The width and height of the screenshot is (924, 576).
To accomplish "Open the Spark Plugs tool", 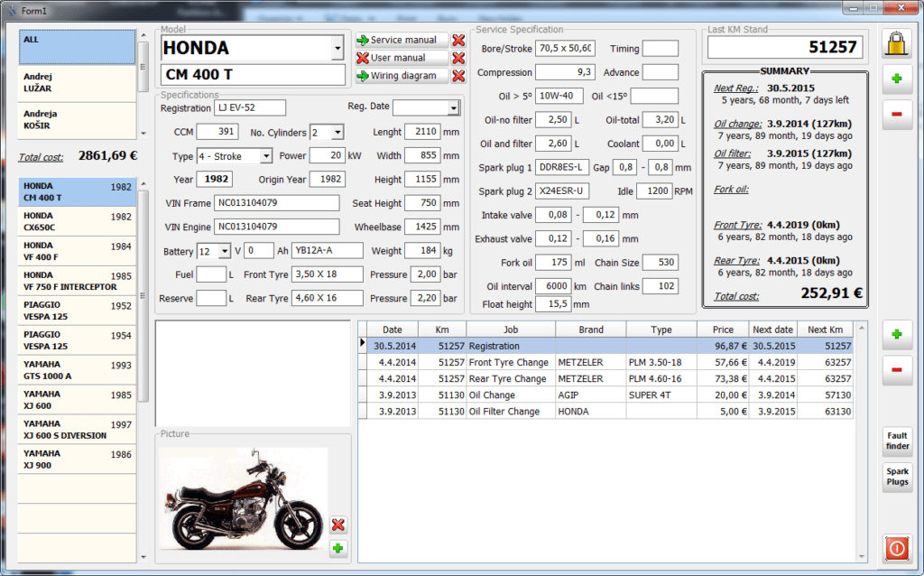I will (x=898, y=477).
